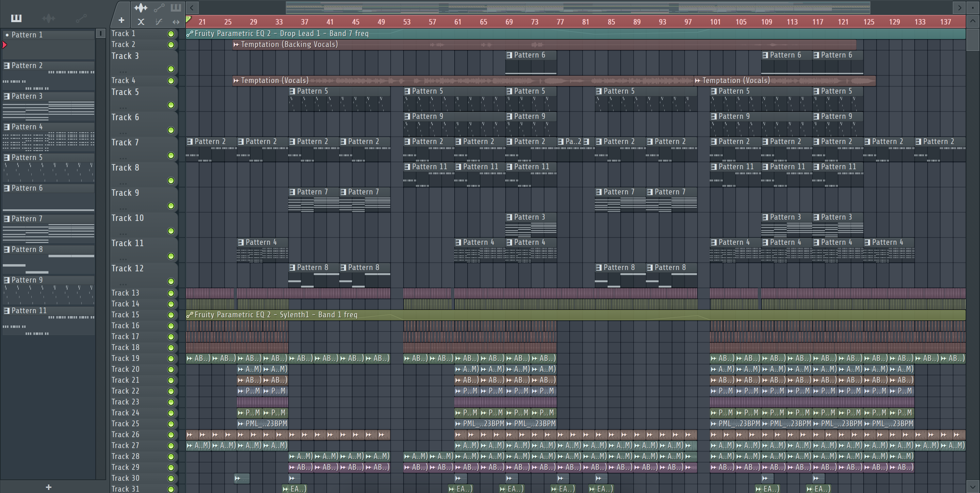Mute Track 1 with its green LED
980x493 pixels.
pos(171,34)
